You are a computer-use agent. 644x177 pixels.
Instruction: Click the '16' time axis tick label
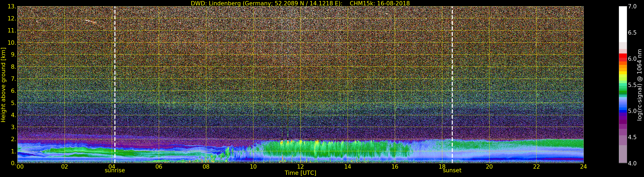[x=395, y=167]
